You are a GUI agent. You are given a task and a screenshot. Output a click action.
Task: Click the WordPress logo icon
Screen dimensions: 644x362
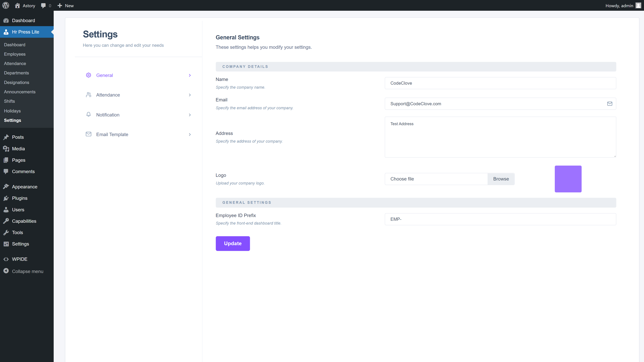[x=6, y=6]
